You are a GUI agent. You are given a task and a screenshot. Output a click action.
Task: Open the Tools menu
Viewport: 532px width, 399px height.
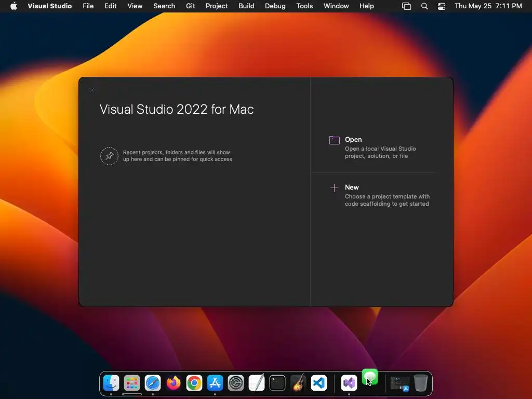click(304, 6)
